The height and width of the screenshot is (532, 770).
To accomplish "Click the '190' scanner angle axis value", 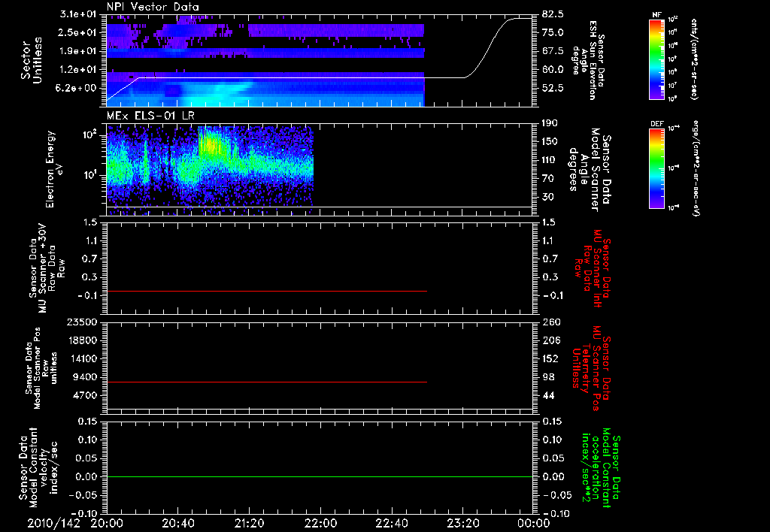I will (x=550, y=123).
